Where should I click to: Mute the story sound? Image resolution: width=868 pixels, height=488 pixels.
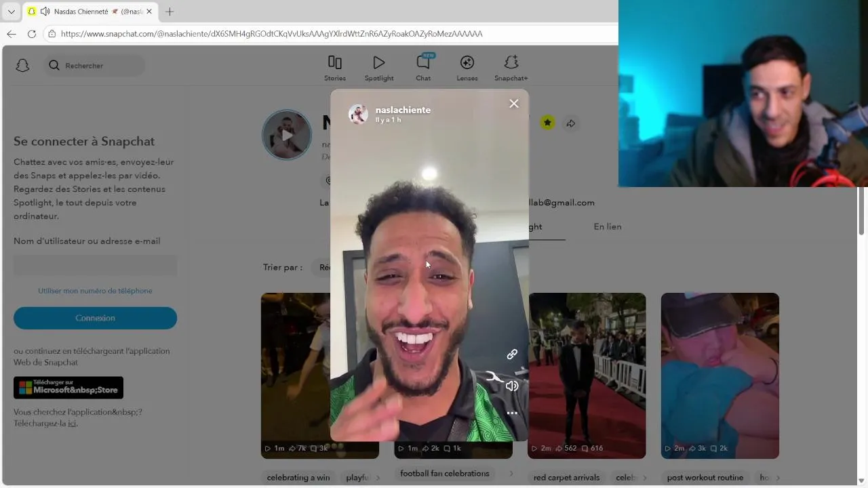tap(512, 386)
